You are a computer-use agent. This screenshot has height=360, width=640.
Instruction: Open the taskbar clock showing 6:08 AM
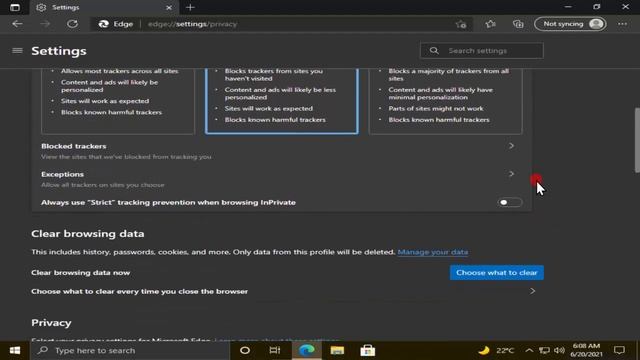pyautogui.click(x=586, y=351)
